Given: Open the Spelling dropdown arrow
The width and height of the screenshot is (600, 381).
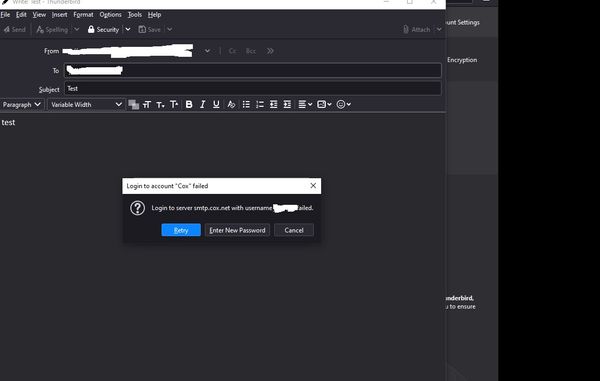Looking at the screenshot, I should [x=77, y=29].
